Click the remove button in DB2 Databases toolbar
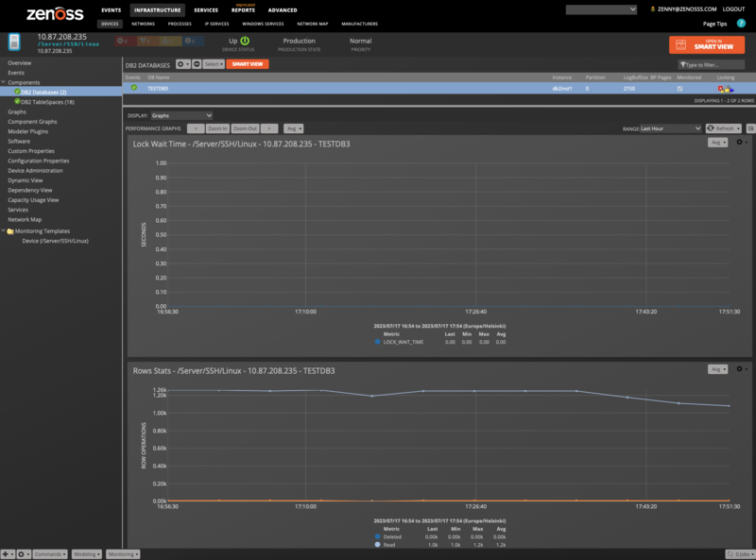The height and width of the screenshot is (560, 756). 197,64
